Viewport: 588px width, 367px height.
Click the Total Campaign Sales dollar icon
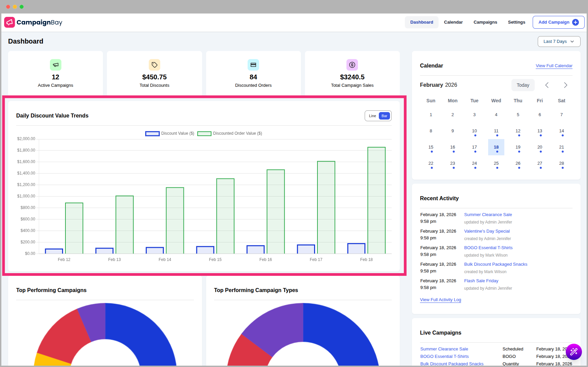pos(352,65)
